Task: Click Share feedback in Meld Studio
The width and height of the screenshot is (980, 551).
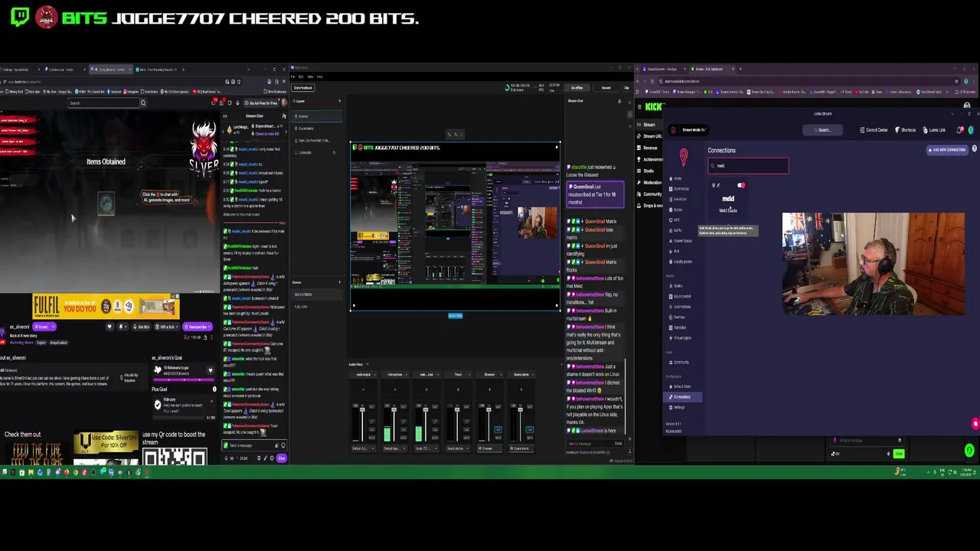Action: 303,88
